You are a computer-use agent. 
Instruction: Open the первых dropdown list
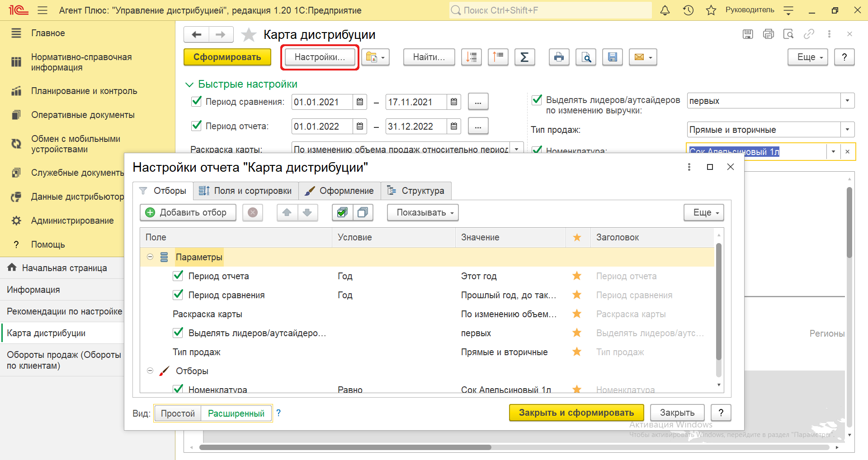point(847,101)
